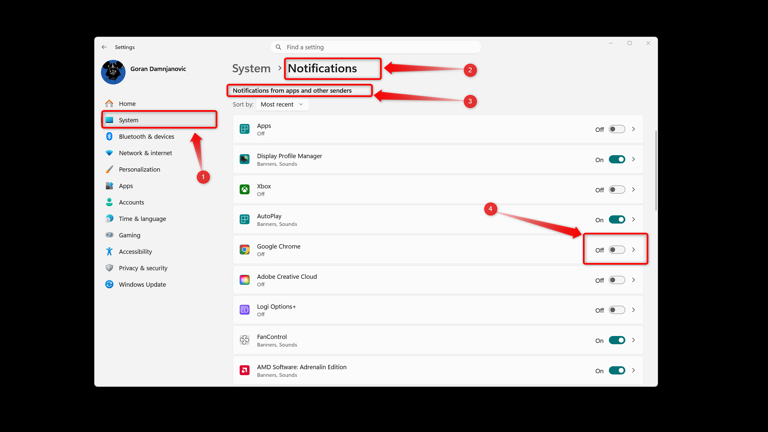Expand Logi Options+ chevron
This screenshot has width=768, height=432.
point(633,310)
